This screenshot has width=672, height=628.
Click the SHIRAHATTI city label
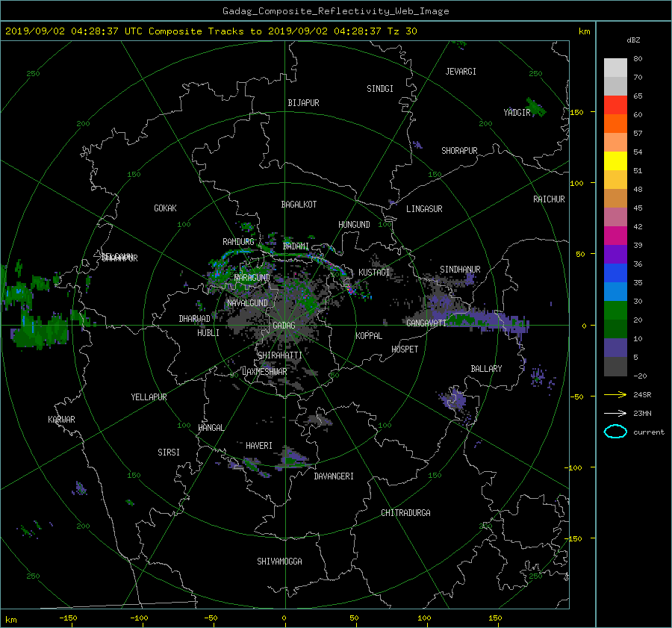click(280, 355)
